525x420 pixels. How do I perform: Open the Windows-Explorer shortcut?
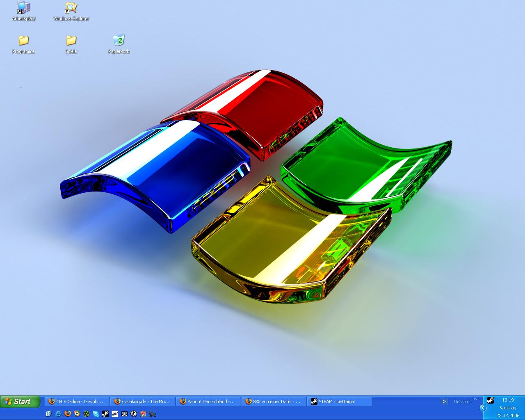[71, 11]
